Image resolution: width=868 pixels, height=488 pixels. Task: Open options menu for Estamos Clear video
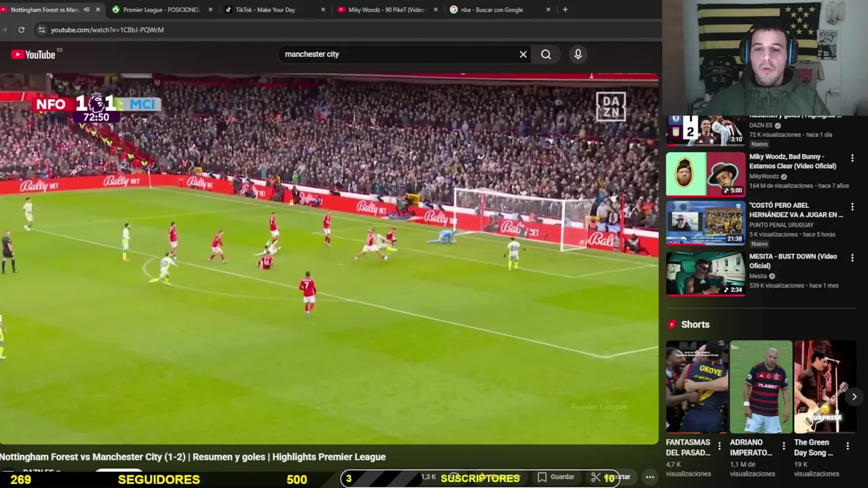[x=852, y=158]
